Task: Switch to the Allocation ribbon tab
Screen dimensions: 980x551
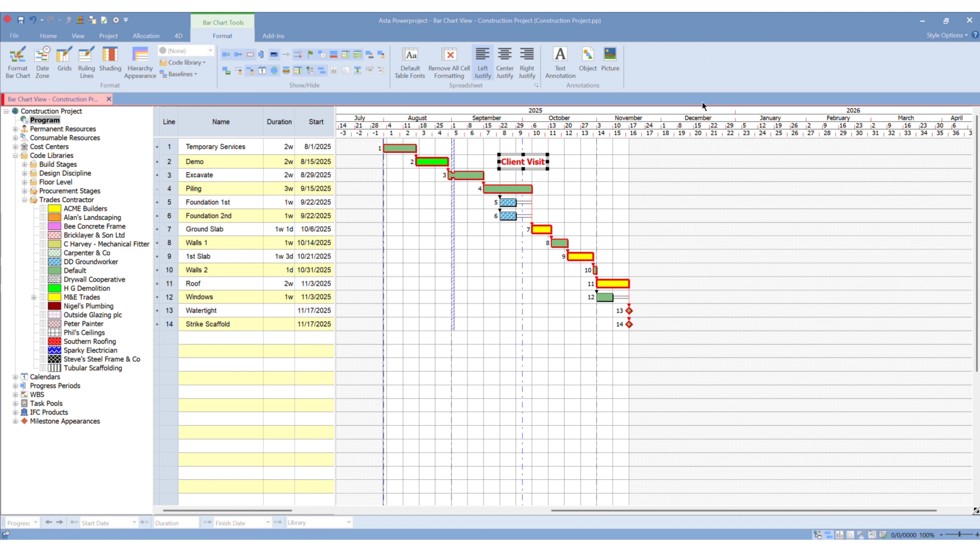Action: coord(146,36)
